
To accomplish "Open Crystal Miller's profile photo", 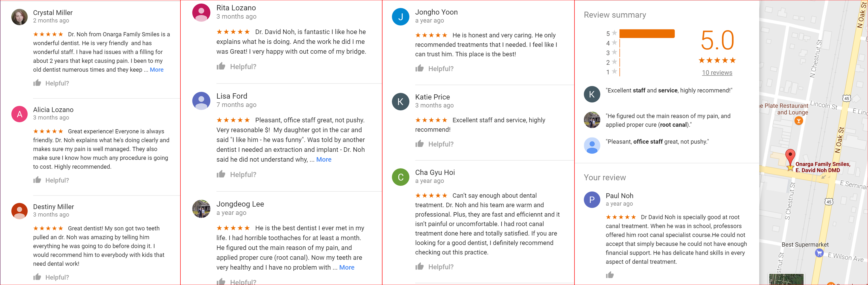I will pyautogui.click(x=20, y=17).
